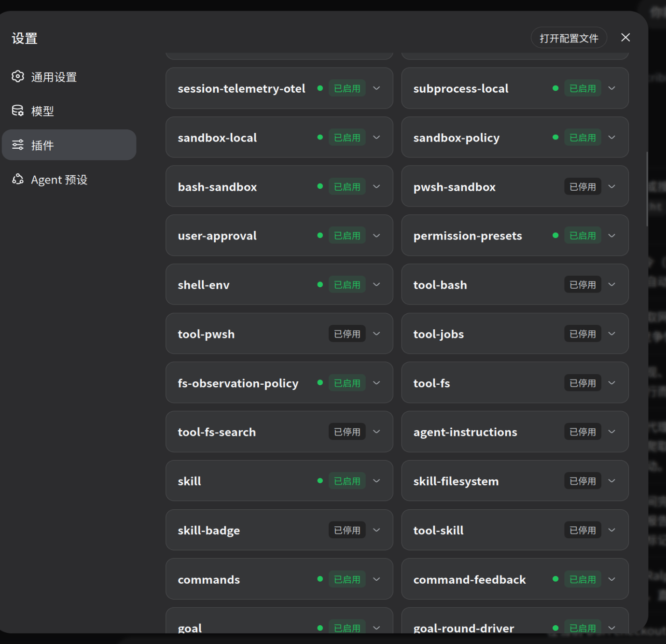The width and height of the screenshot is (666, 644).
Task: Expand the commands chevron
Action: [377, 579]
